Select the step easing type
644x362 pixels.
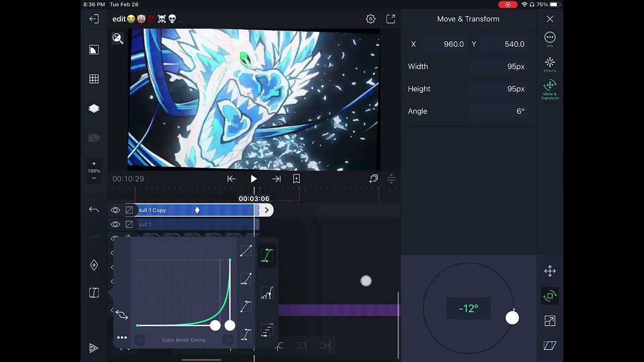[x=267, y=330]
